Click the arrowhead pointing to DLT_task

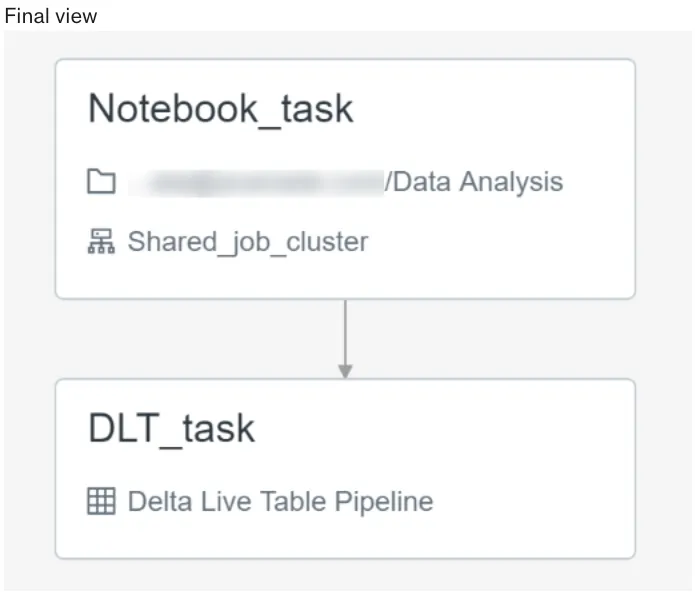(345, 371)
